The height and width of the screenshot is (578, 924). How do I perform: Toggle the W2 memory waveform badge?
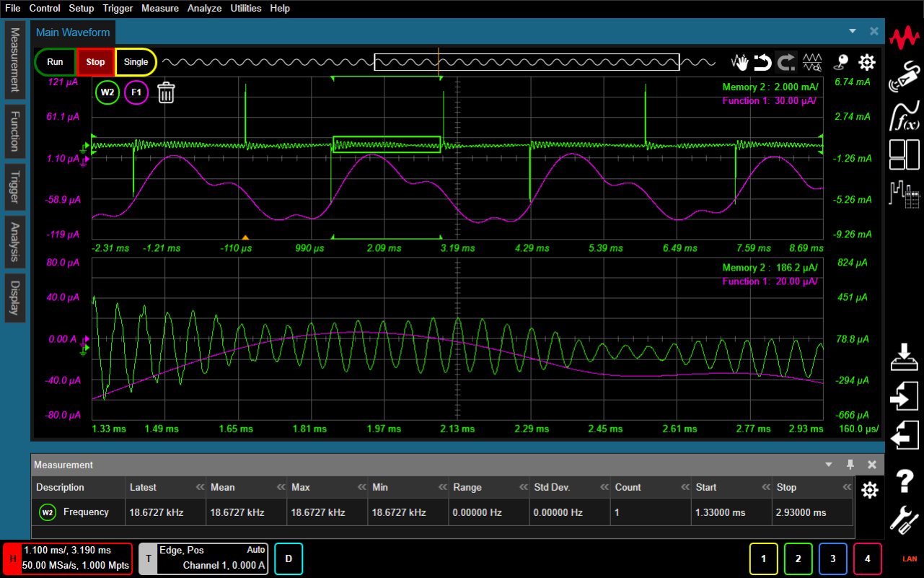click(x=107, y=92)
